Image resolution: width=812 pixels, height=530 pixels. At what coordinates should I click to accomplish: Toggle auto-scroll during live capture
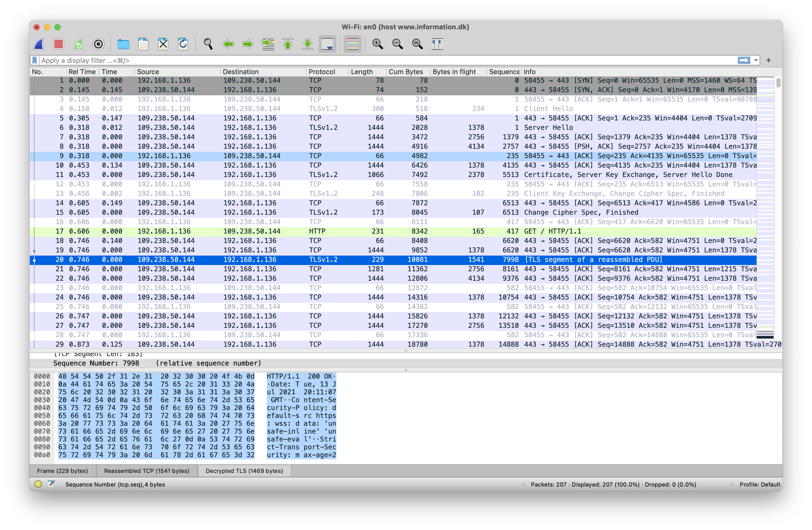[x=328, y=44]
